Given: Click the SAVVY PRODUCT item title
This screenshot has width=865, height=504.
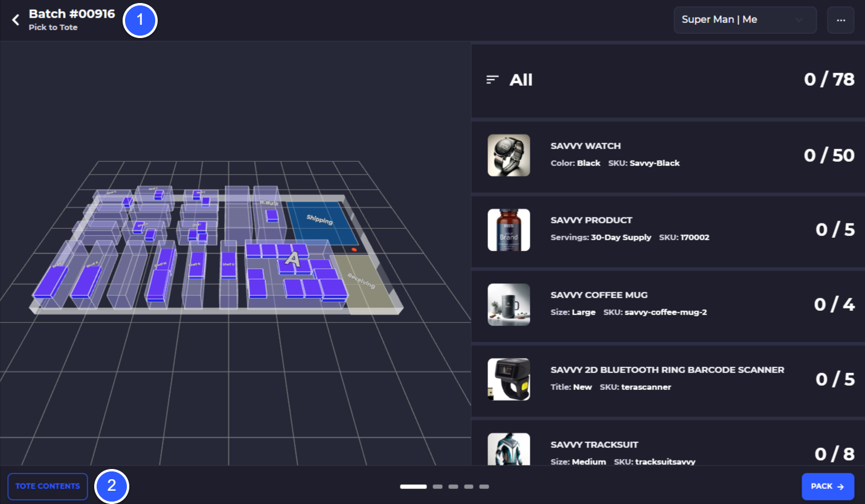Looking at the screenshot, I should point(591,220).
